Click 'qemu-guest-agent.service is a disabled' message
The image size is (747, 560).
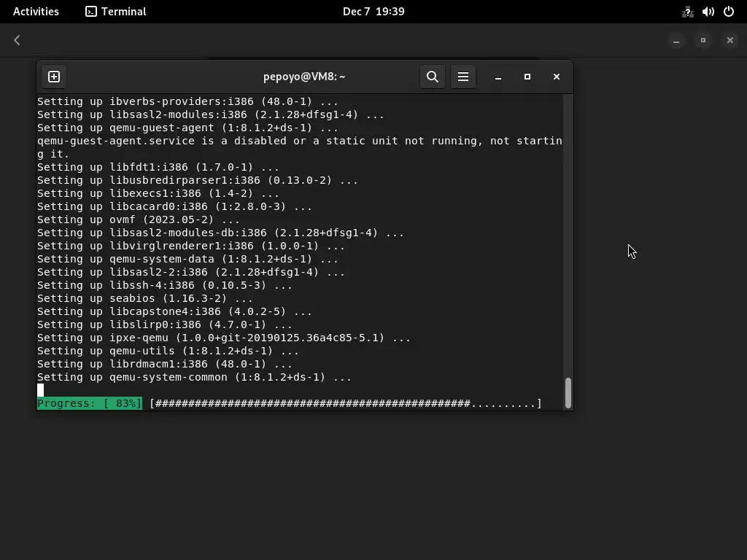click(x=300, y=147)
